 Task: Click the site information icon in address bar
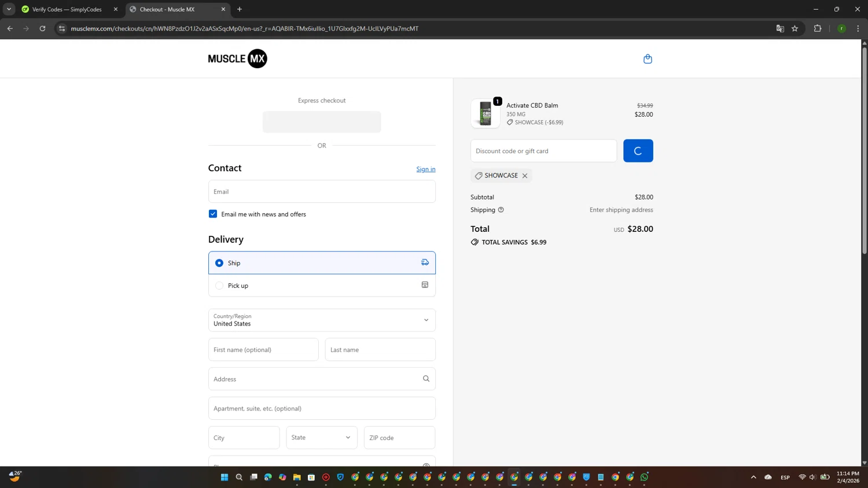[62, 28]
